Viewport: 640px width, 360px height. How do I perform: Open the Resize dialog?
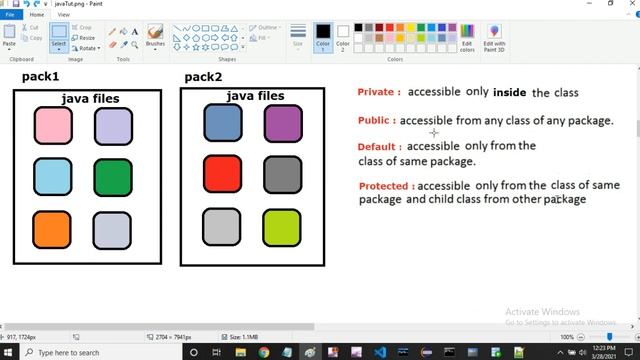(x=83, y=38)
